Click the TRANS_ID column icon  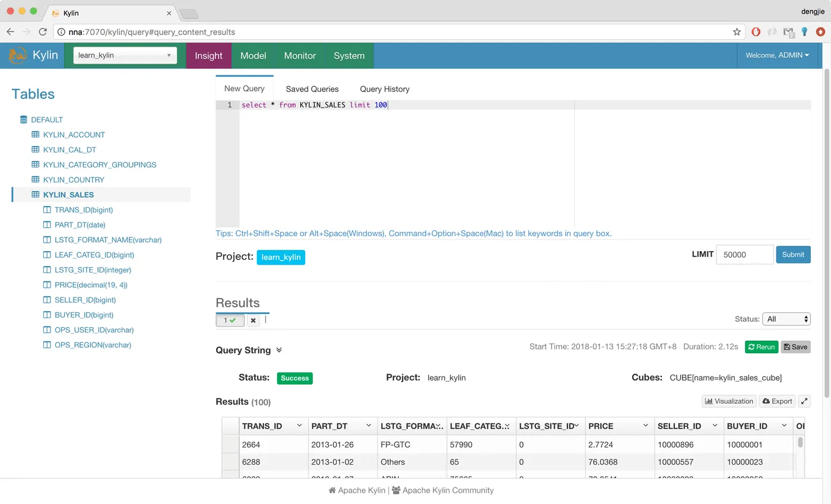(47, 210)
